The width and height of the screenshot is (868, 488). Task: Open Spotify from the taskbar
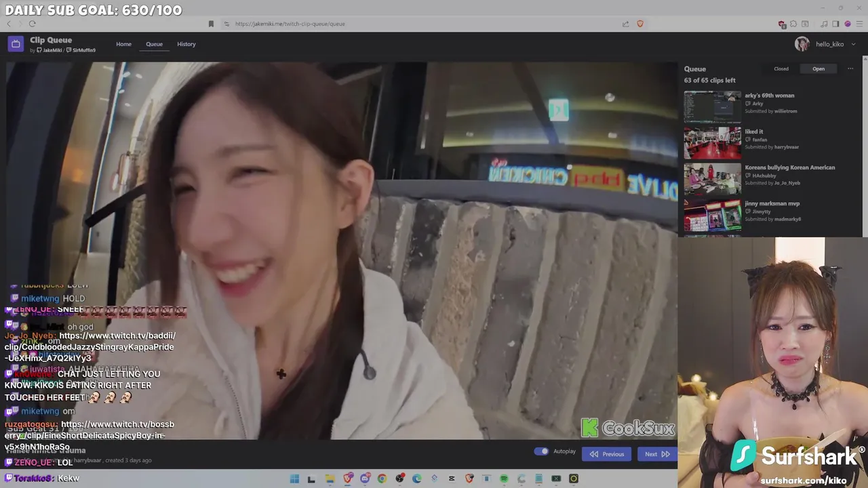tap(504, 479)
